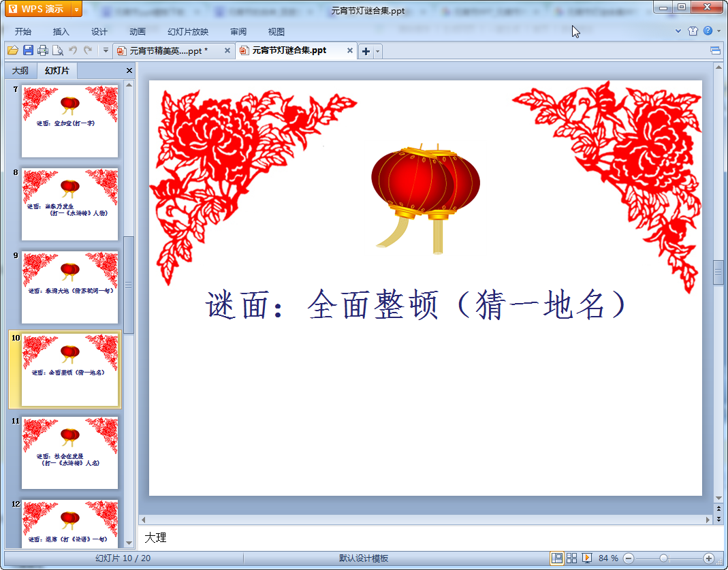728x570 pixels.
Task: Select the 元宵节灯谜合集.ppt document tab
Action: (x=289, y=50)
